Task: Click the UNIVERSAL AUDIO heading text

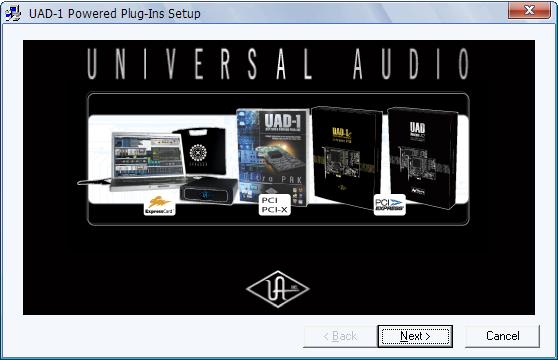Action: click(278, 64)
